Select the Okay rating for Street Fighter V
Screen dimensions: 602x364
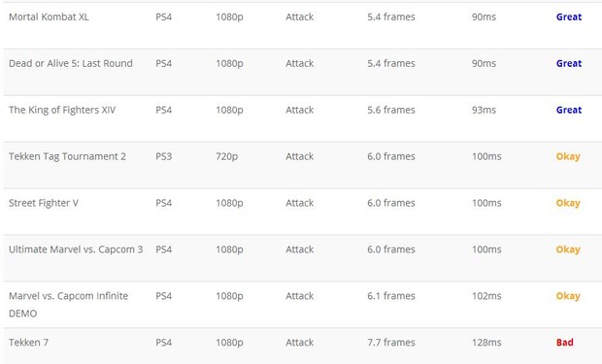coord(568,203)
